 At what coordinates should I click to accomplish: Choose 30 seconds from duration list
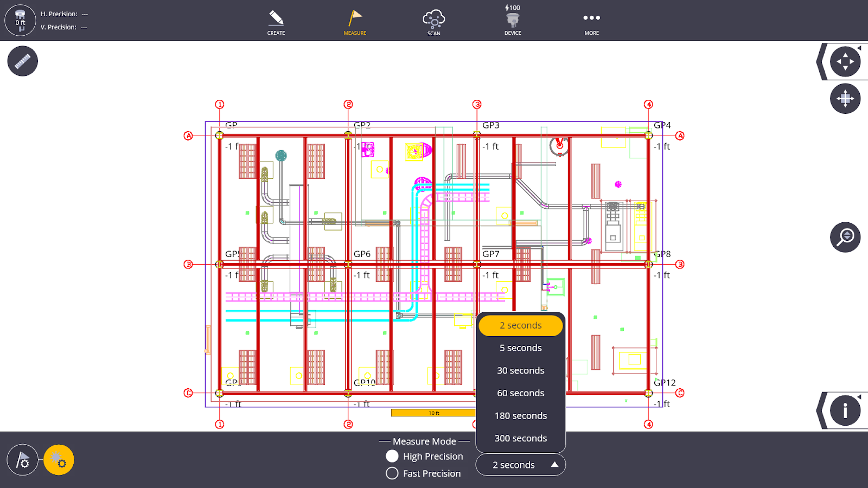point(520,371)
